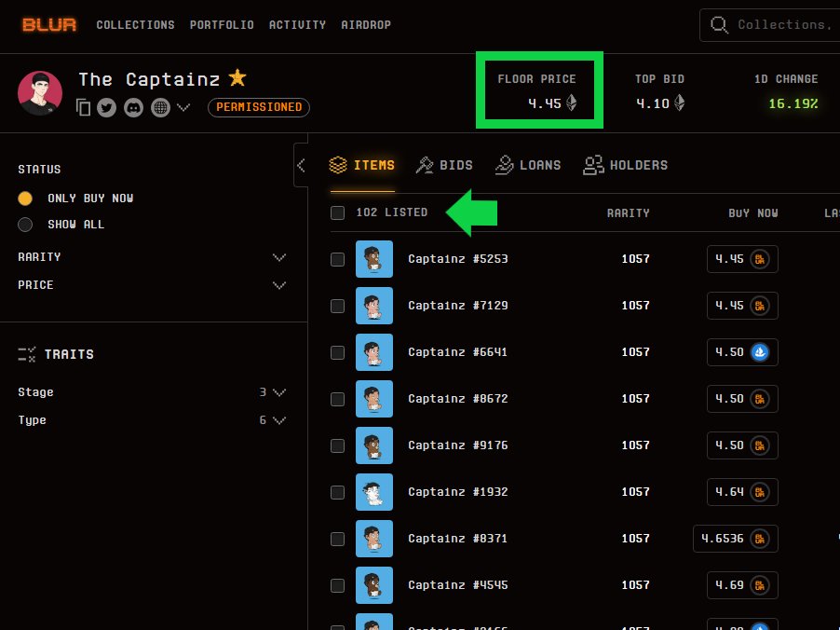The height and width of the screenshot is (630, 840).
Task: Click the BLUR logo
Action: coord(49,24)
